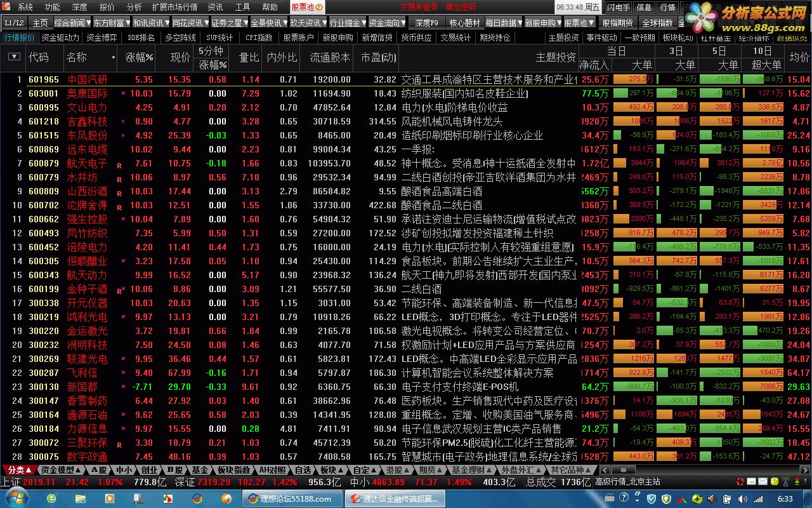812x508 pixels.
Task: Click the red app logo in title bar
Action: click(7, 7)
